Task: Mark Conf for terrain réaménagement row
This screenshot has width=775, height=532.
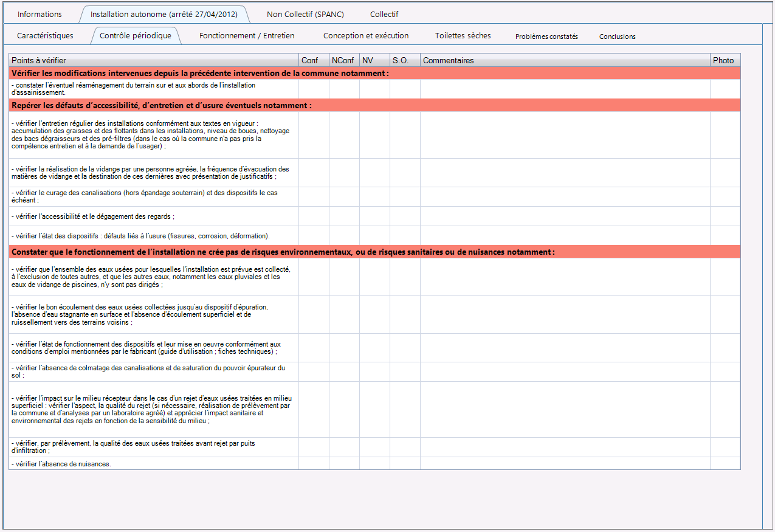Action: (314, 89)
